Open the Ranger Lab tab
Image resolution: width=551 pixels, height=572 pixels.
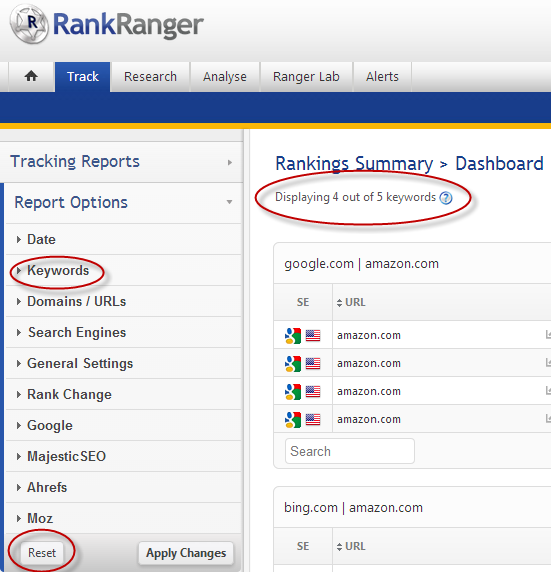coord(306,77)
